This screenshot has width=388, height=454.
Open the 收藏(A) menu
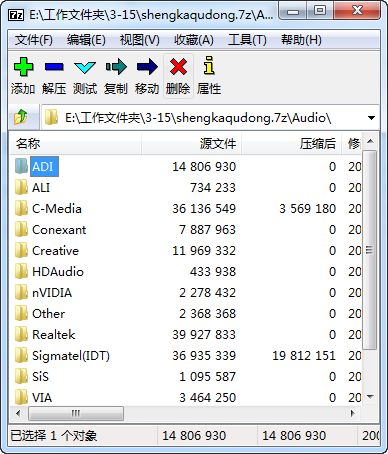click(x=194, y=40)
